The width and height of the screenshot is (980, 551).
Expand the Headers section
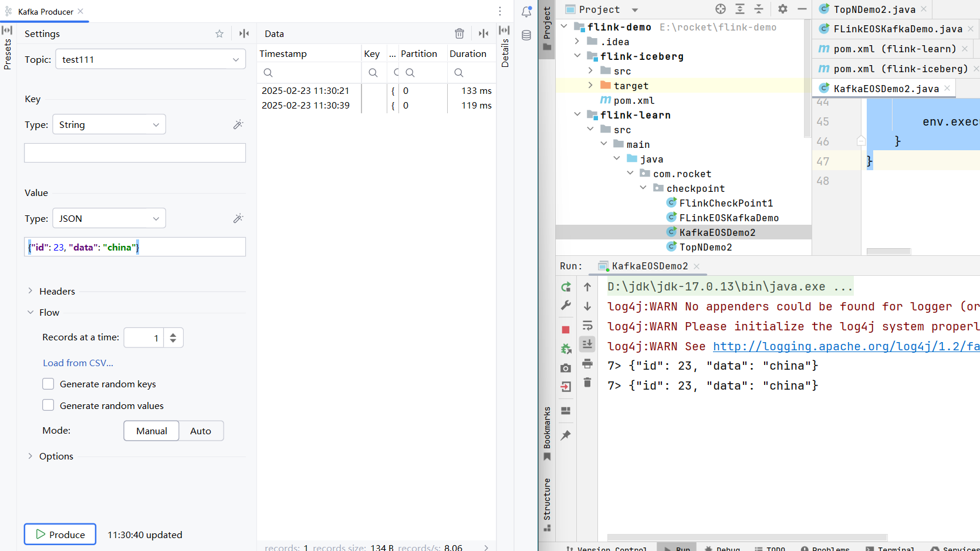pyautogui.click(x=31, y=291)
